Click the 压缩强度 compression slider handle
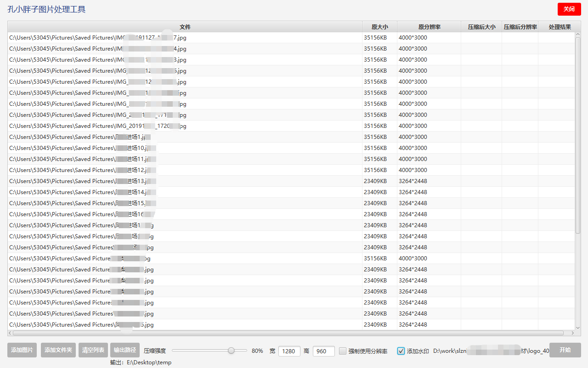 [x=231, y=350]
